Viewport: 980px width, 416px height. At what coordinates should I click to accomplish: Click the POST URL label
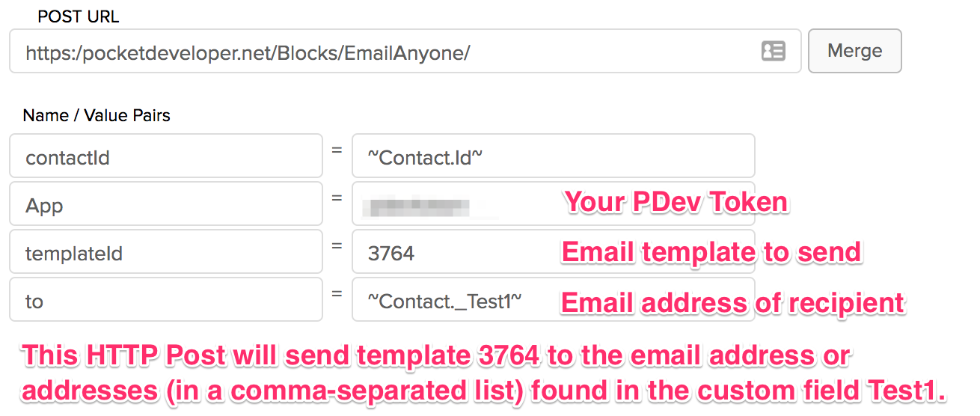tap(79, 16)
